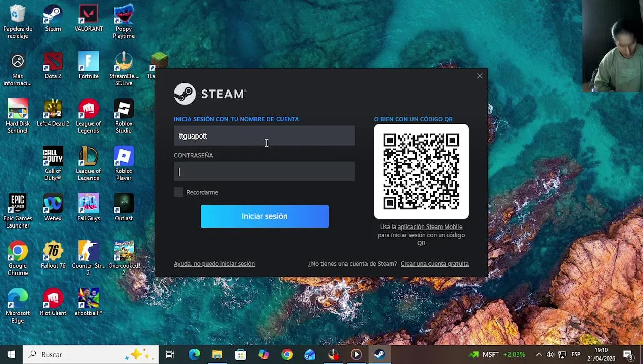Select the Epic Games Launcher icon
The image size is (643, 364).
coord(18,212)
